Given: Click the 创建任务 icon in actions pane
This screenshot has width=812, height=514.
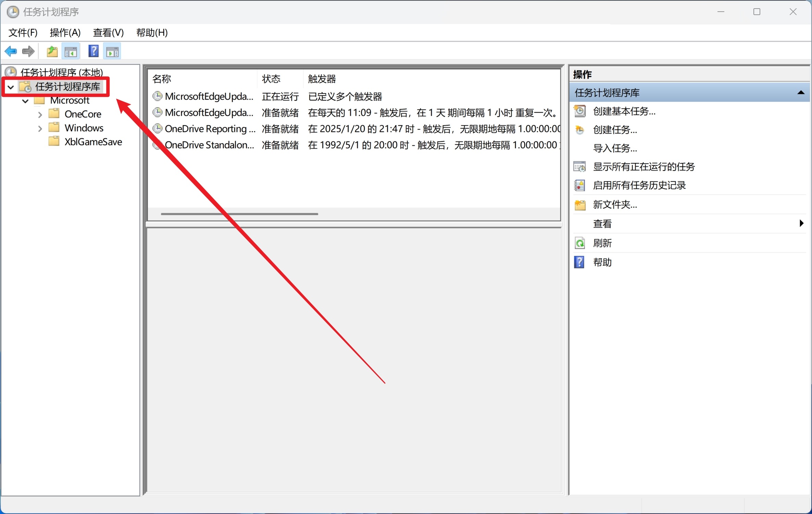Looking at the screenshot, I should (x=579, y=130).
